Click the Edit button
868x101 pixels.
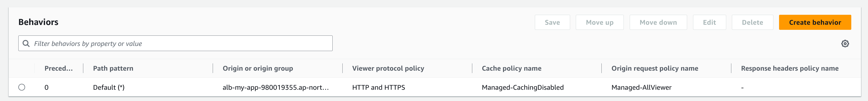(709, 22)
